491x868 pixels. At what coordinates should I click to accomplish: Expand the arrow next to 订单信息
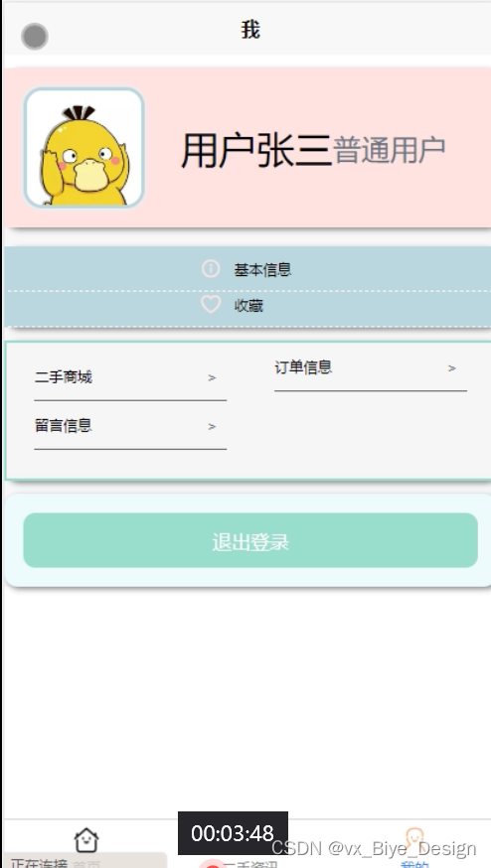(x=452, y=368)
